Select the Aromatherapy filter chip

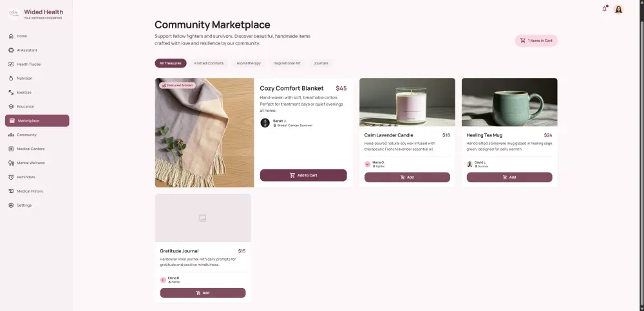(x=249, y=63)
